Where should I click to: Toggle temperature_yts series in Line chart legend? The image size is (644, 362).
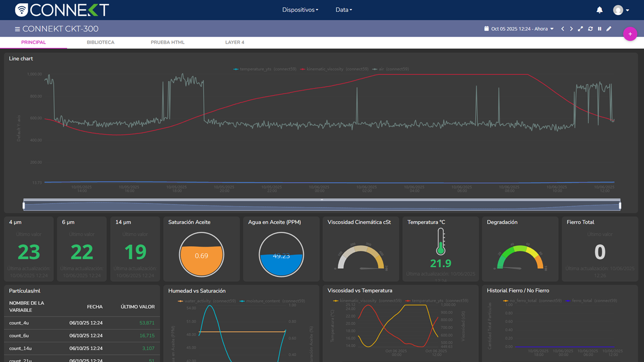(255, 69)
